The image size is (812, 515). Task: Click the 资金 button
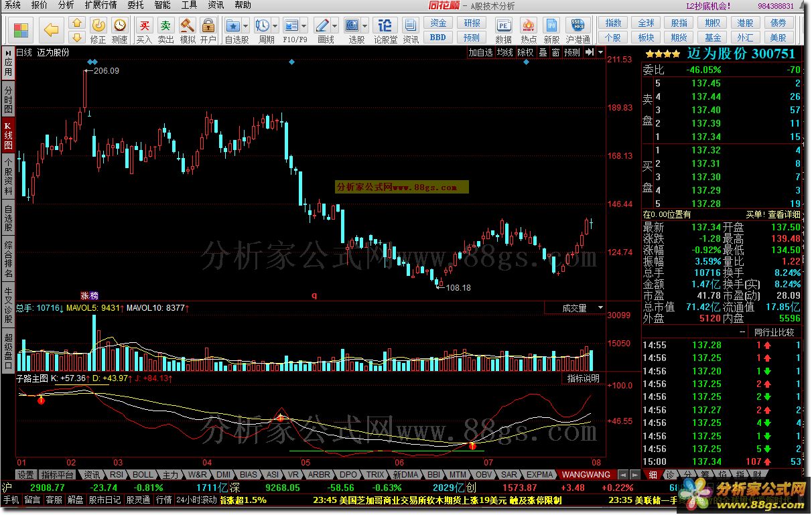[x=438, y=23]
